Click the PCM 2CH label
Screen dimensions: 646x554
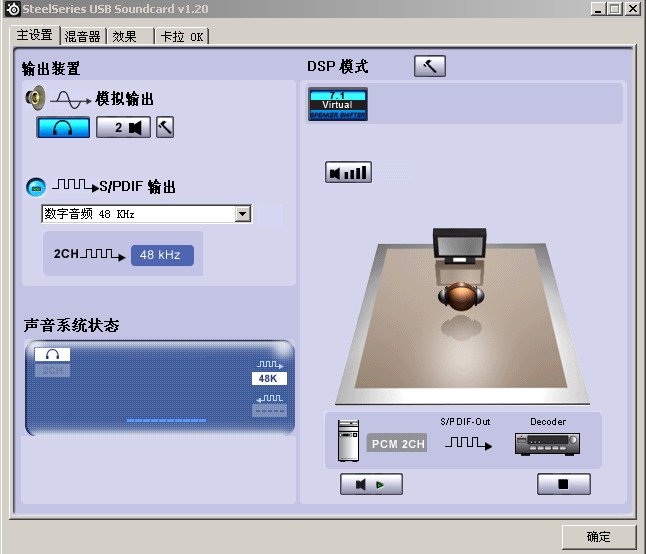point(397,444)
